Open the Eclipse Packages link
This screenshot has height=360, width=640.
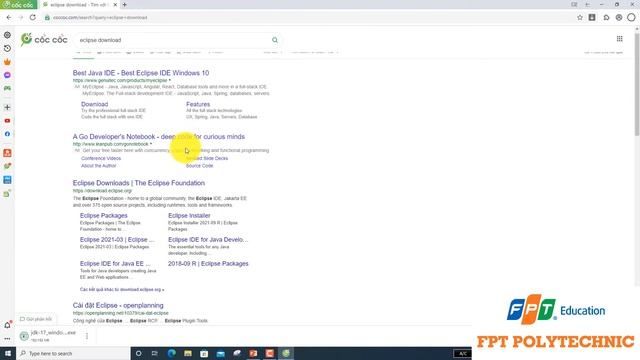click(x=104, y=216)
